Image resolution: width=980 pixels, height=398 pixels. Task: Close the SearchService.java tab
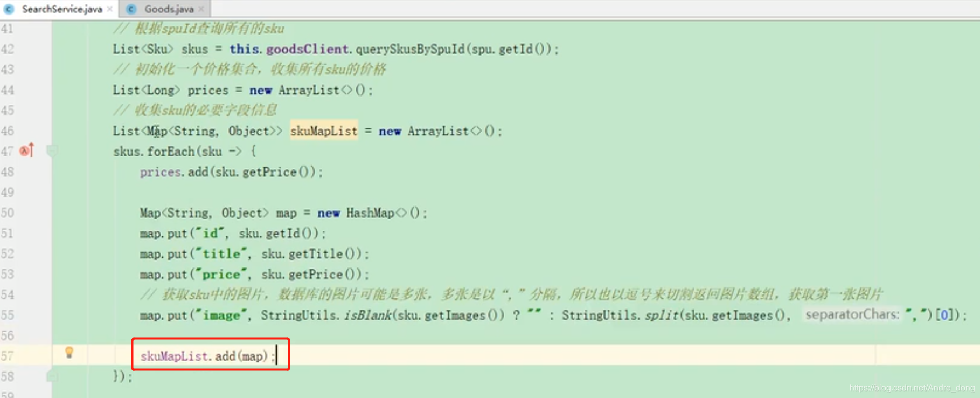point(110,9)
